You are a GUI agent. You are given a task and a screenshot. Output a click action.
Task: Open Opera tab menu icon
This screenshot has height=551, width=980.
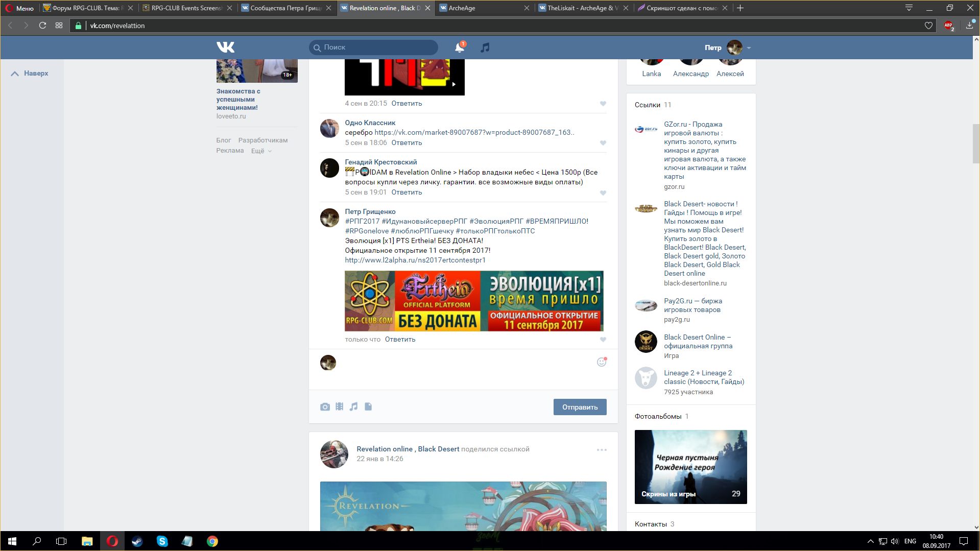(x=909, y=8)
